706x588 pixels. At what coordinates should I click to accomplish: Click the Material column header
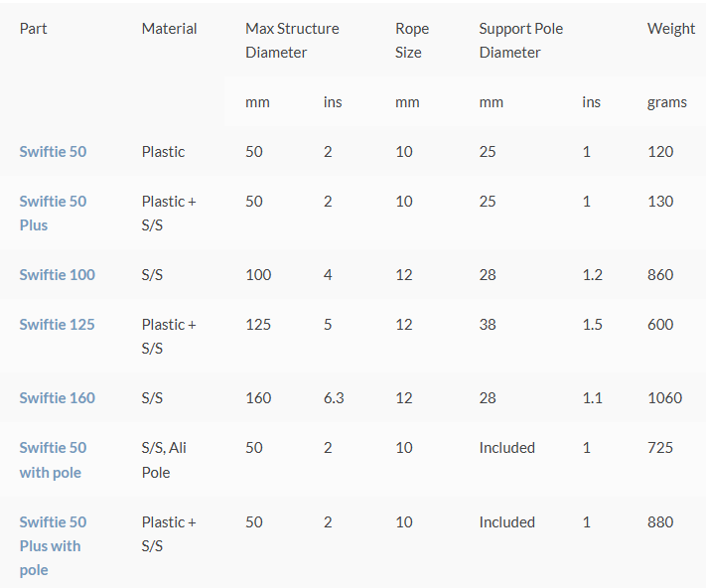point(169,29)
